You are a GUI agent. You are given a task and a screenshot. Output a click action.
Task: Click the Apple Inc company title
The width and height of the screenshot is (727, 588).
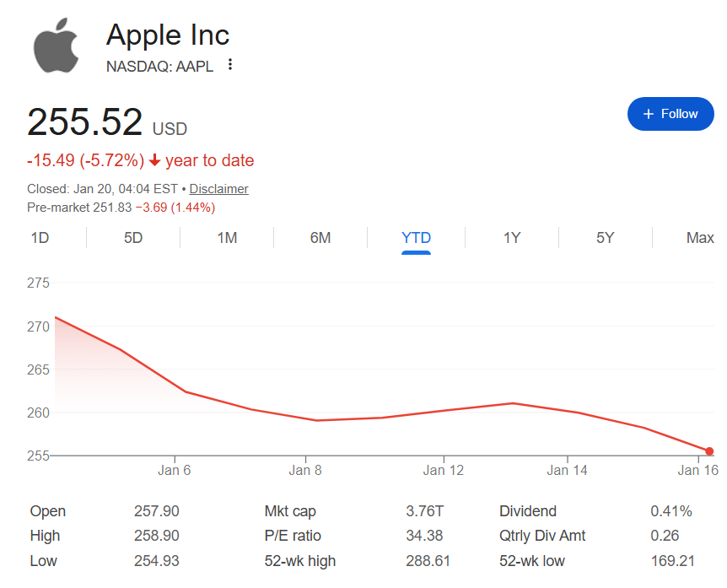pos(168,35)
